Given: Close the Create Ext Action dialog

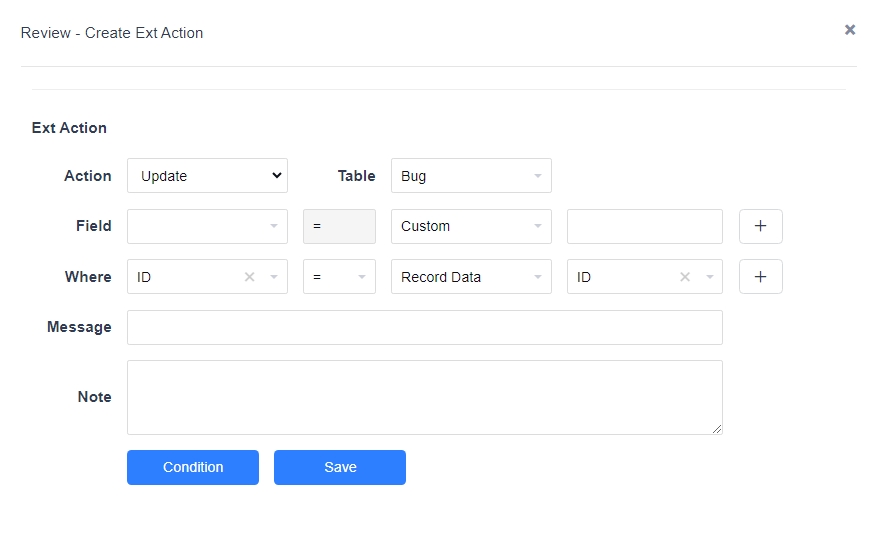Looking at the screenshot, I should point(850,30).
